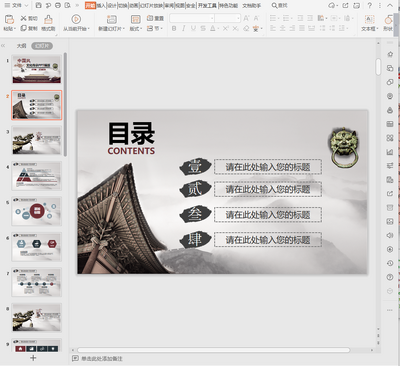Click the Paste (粘贴) clipboard icon
Screen dimensions: 400x366
click(x=9, y=19)
